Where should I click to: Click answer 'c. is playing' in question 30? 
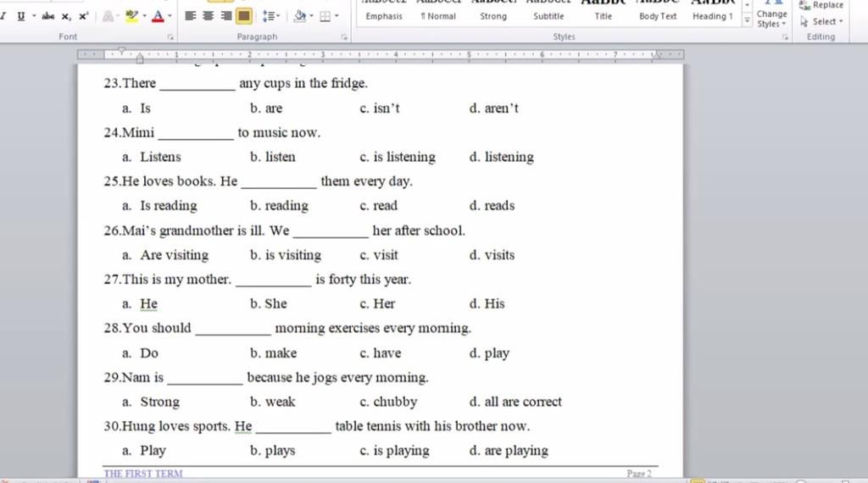[395, 450]
